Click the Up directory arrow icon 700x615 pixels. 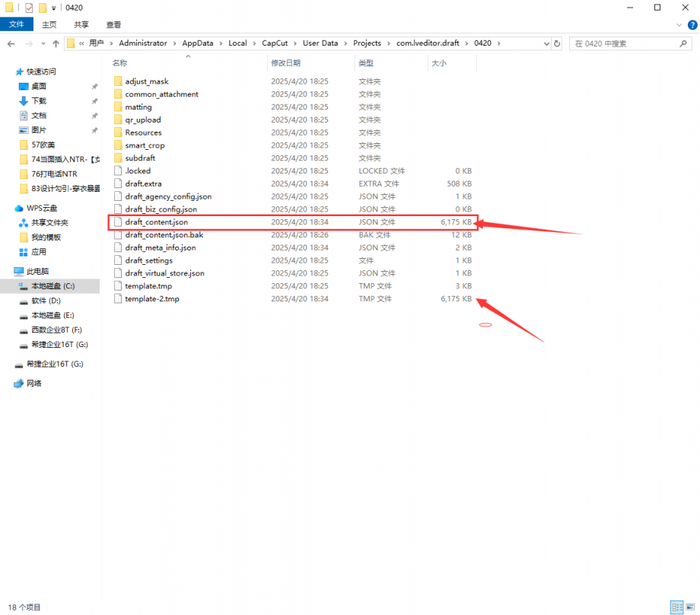(56, 43)
